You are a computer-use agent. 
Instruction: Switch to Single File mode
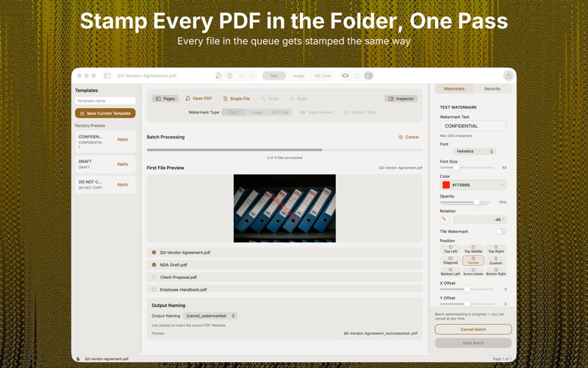[x=236, y=99]
